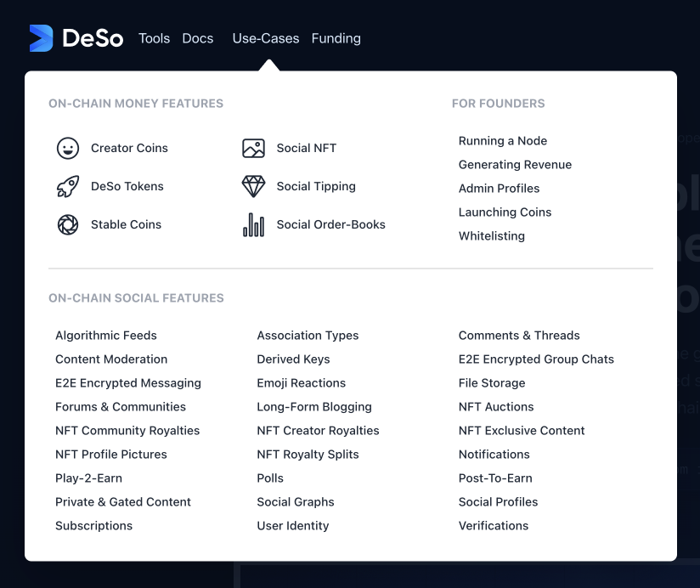Open the DeSo Tokens link
Image resolution: width=700 pixels, height=588 pixels.
[127, 186]
